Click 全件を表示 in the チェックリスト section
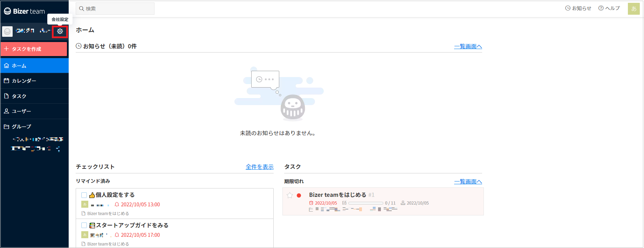 point(260,167)
